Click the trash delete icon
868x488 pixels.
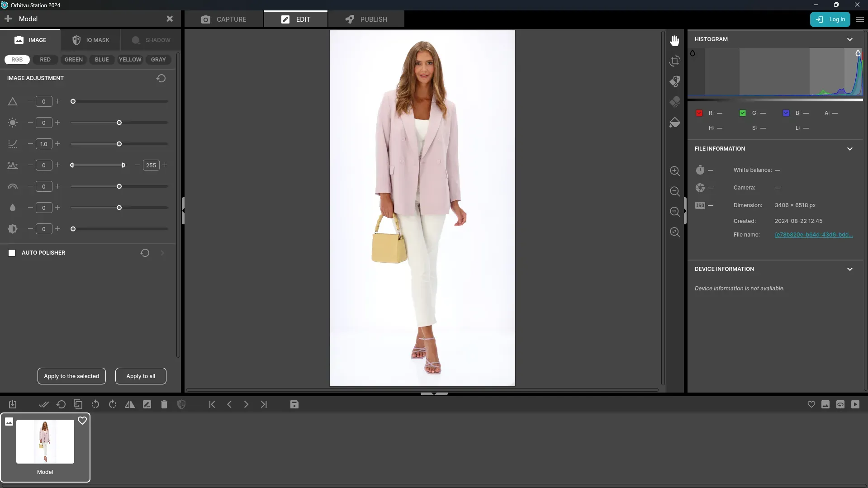coord(164,404)
